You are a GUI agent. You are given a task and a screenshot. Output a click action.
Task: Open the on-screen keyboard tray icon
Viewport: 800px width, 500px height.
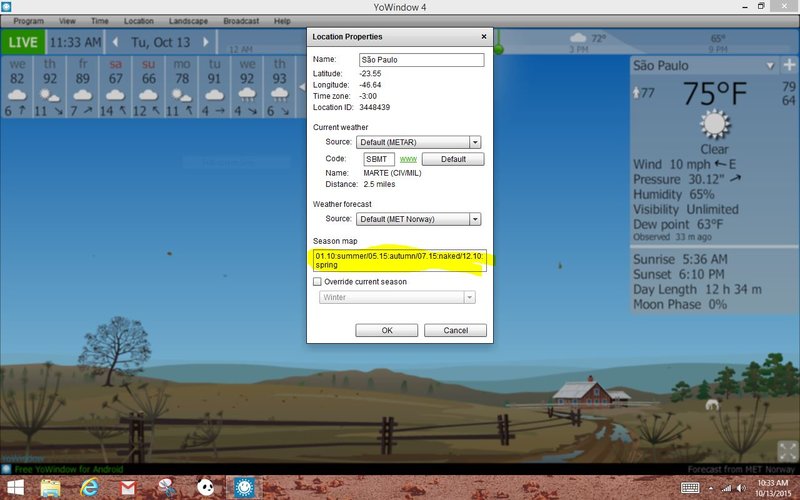coord(690,488)
